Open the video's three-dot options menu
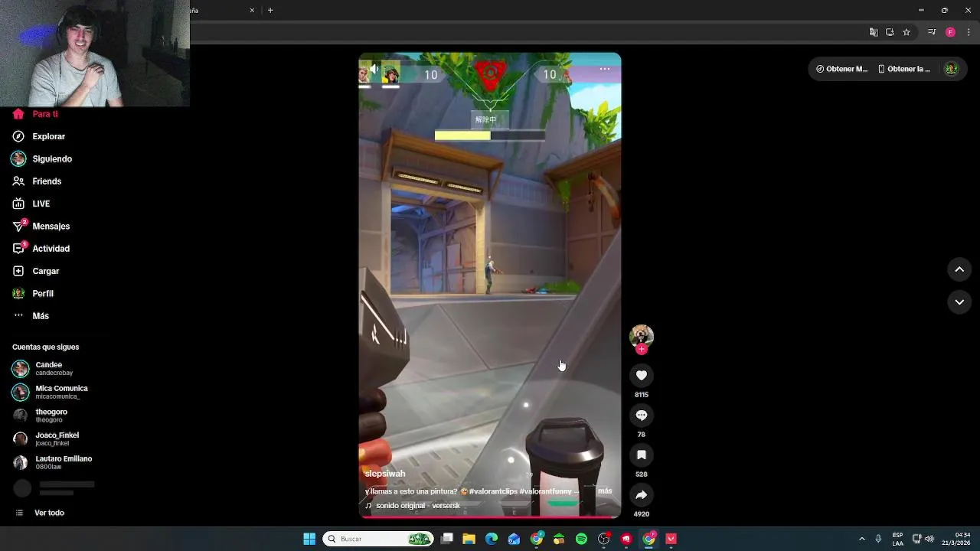The height and width of the screenshot is (551, 980). pyautogui.click(x=605, y=69)
